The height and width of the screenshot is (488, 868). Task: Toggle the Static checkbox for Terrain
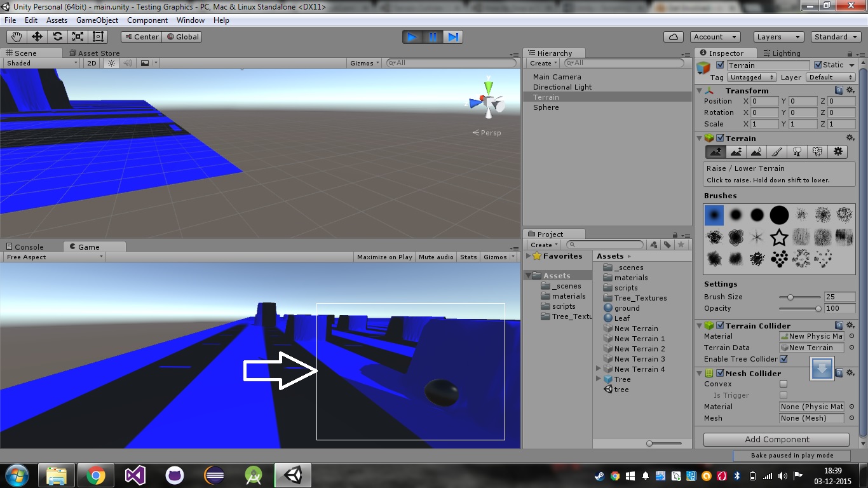[x=818, y=65]
